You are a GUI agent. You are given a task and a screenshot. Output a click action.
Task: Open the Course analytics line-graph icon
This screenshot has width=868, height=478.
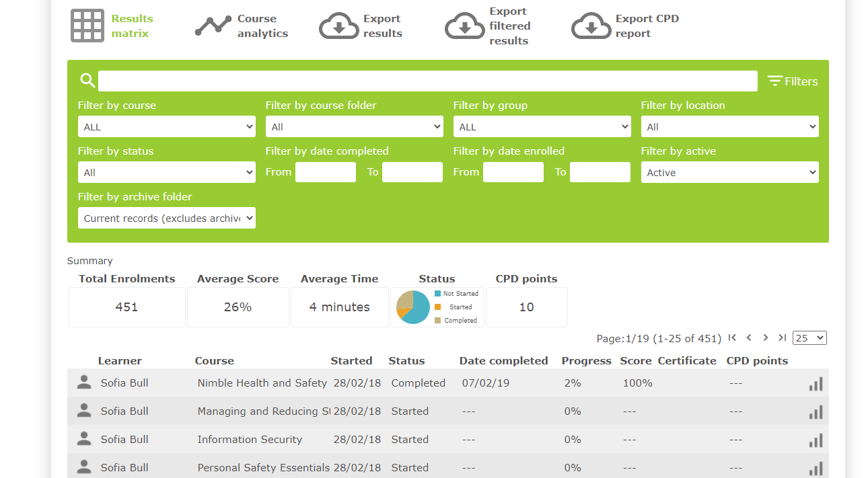click(213, 26)
